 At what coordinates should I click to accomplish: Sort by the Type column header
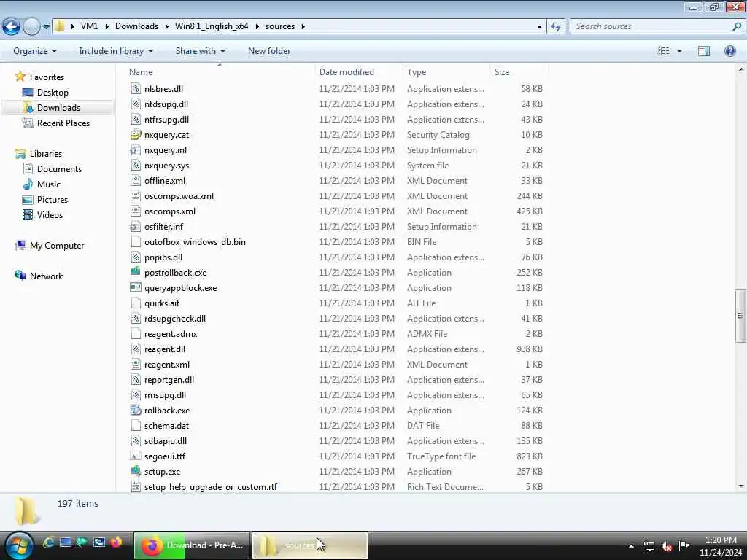(417, 72)
